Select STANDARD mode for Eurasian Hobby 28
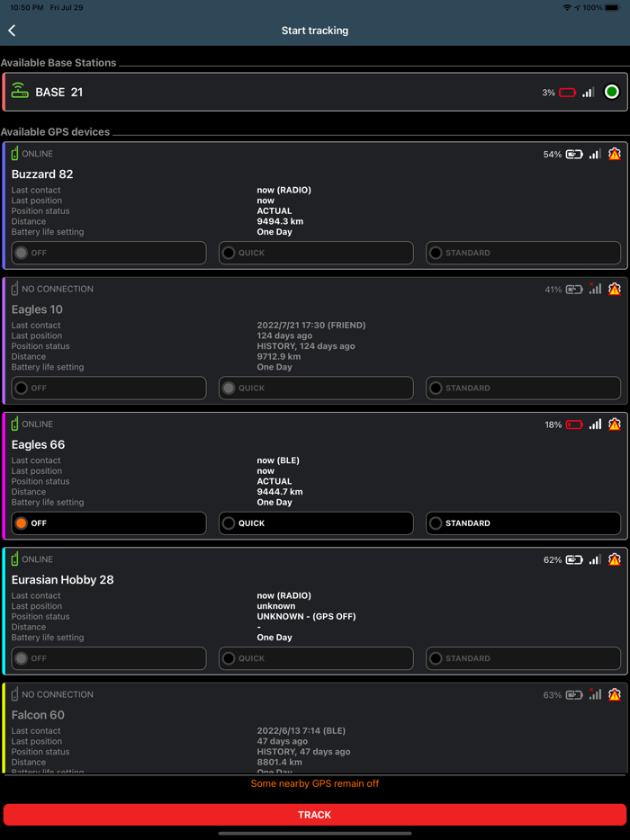Screen dimensions: 630x840 pos(523,658)
